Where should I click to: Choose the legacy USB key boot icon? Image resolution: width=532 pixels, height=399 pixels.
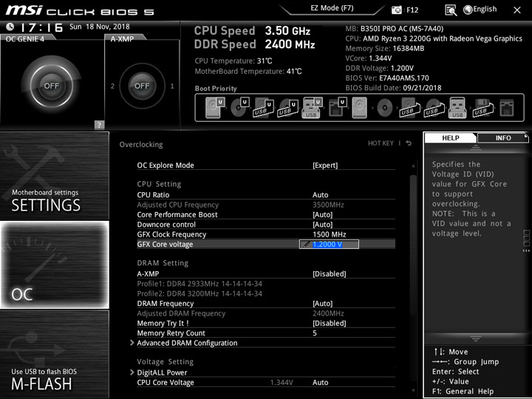(x=457, y=108)
